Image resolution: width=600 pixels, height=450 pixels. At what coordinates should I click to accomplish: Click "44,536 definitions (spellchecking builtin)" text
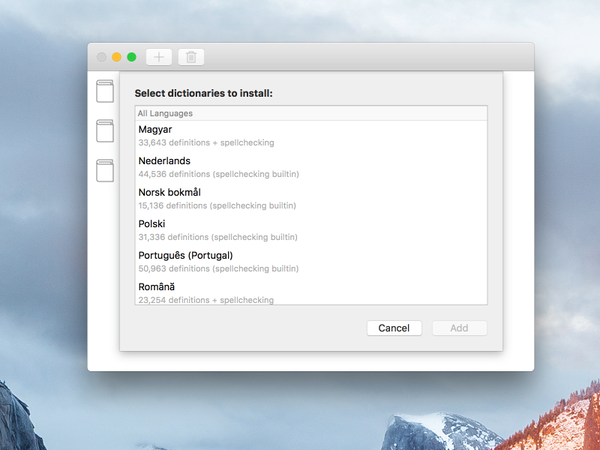click(218, 174)
